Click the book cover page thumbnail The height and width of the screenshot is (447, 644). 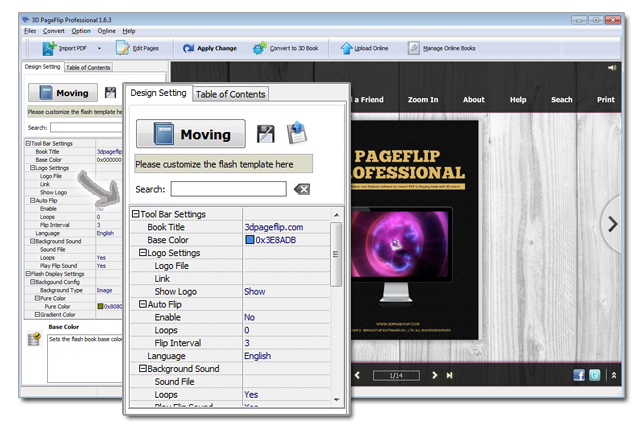pyautogui.click(x=414, y=230)
